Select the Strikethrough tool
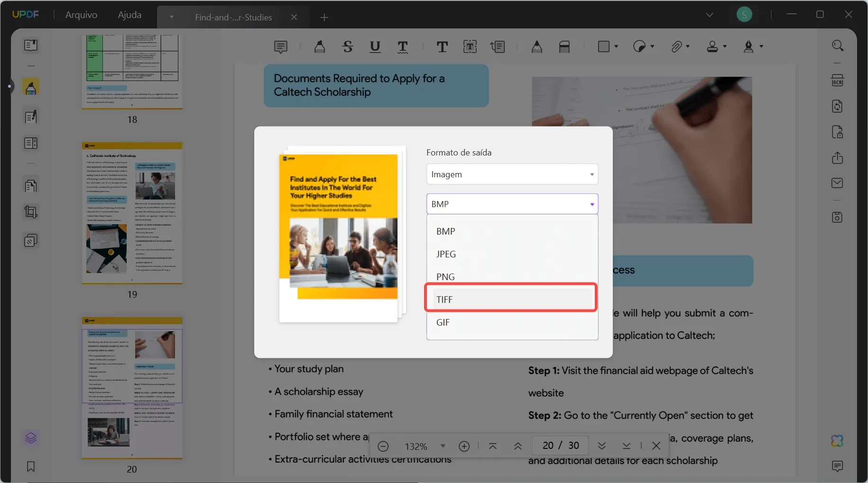 [348, 46]
